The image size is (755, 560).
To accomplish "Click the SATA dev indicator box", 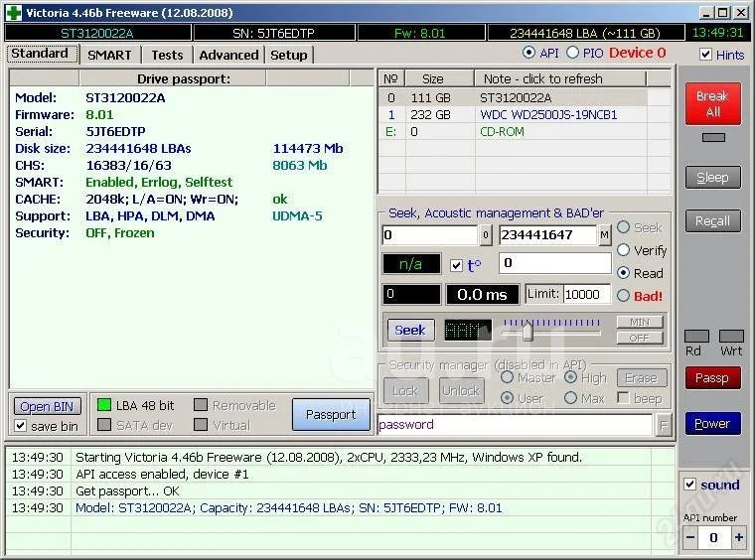I will click(x=104, y=425).
